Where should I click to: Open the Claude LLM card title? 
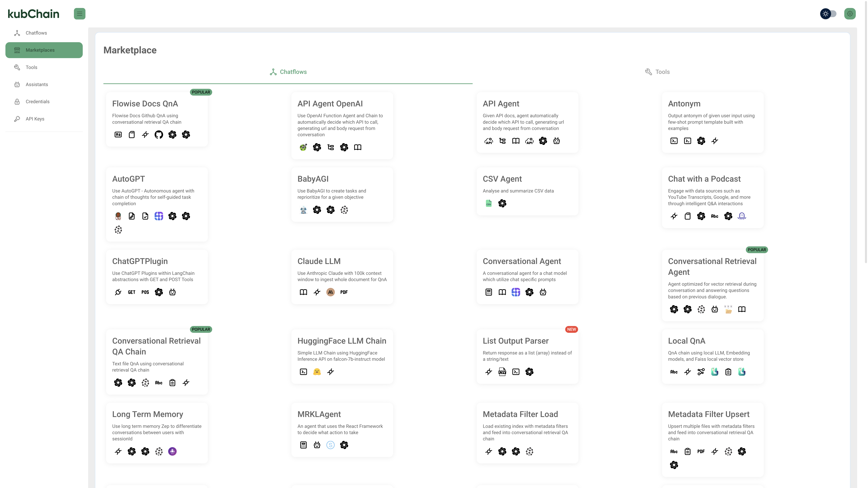(319, 261)
